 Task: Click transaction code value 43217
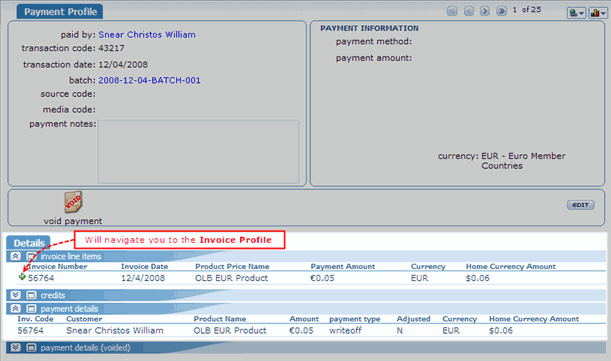(x=111, y=48)
